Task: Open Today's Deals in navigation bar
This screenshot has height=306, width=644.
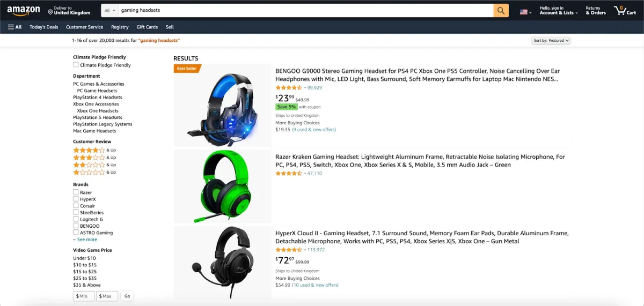Action: click(44, 27)
